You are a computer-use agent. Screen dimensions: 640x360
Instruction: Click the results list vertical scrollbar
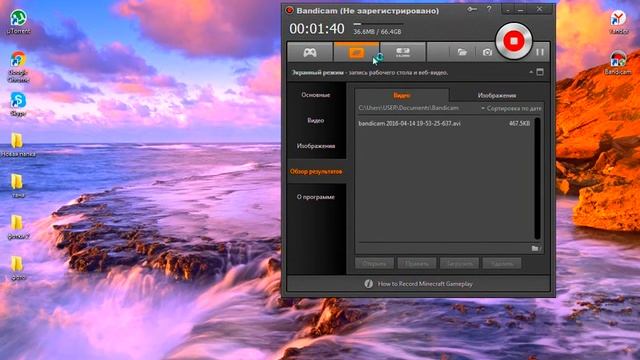(x=538, y=178)
